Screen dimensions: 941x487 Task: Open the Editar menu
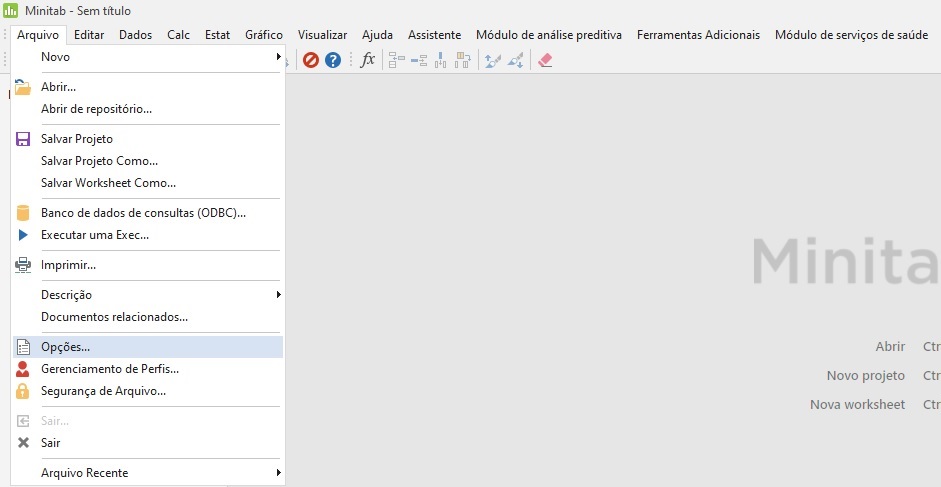(x=89, y=35)
